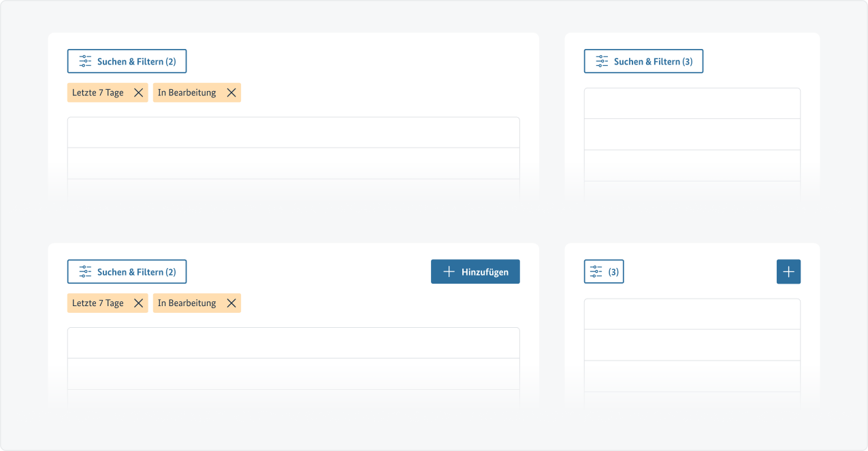The height and width of the screenshot is (451, 868).
Task: Select "In Bearbeitung" chip label in card without Hinzufügen
Action: pyautogui.click(x=187, y=93)
